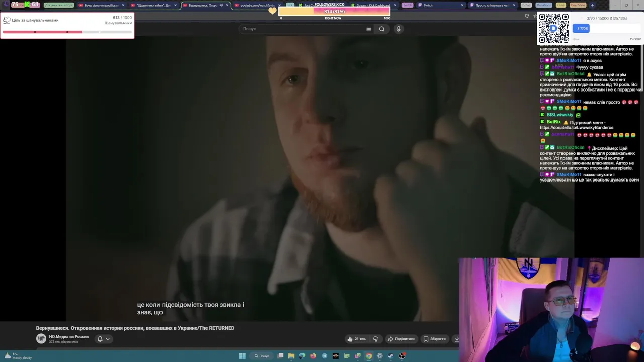Activate voice search microphone icon

398,29
